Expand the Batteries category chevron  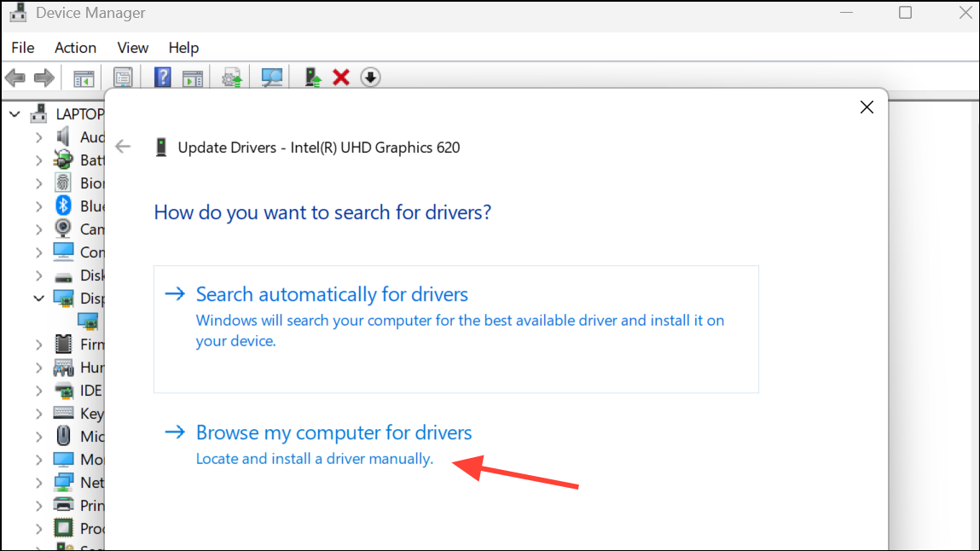click(38, 160)
